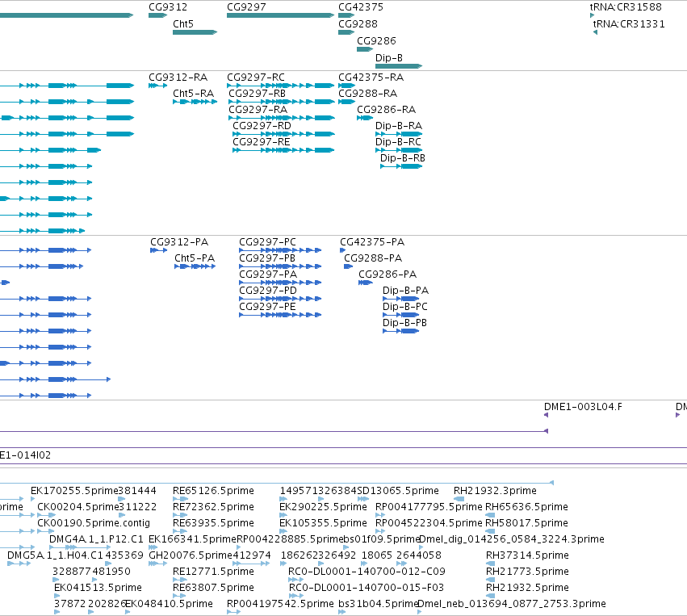Click the tRNA:CR31588 feature label
Viewport: 687px width, 616px height.
[626, 7]
